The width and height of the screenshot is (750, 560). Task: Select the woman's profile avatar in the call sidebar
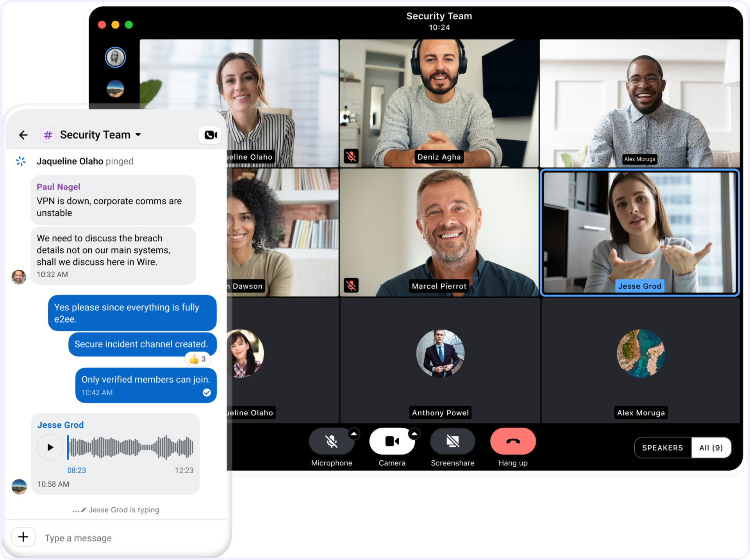tap(115, 57)
